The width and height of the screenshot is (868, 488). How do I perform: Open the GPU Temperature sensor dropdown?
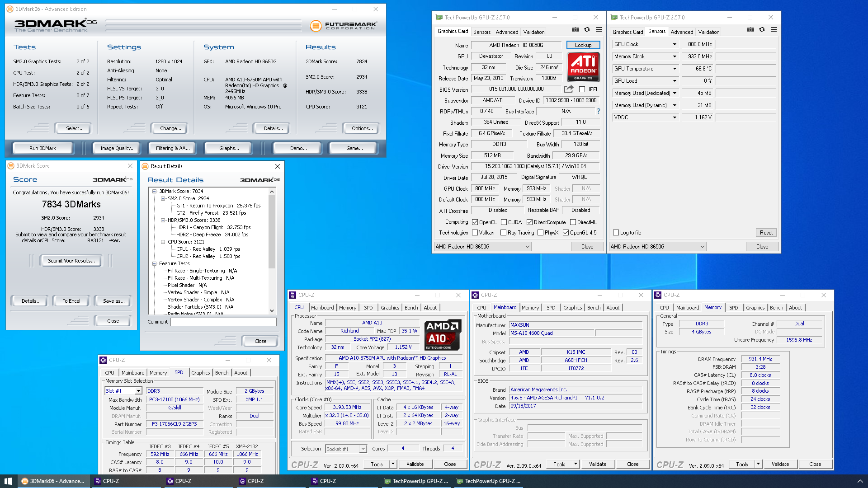675,69
